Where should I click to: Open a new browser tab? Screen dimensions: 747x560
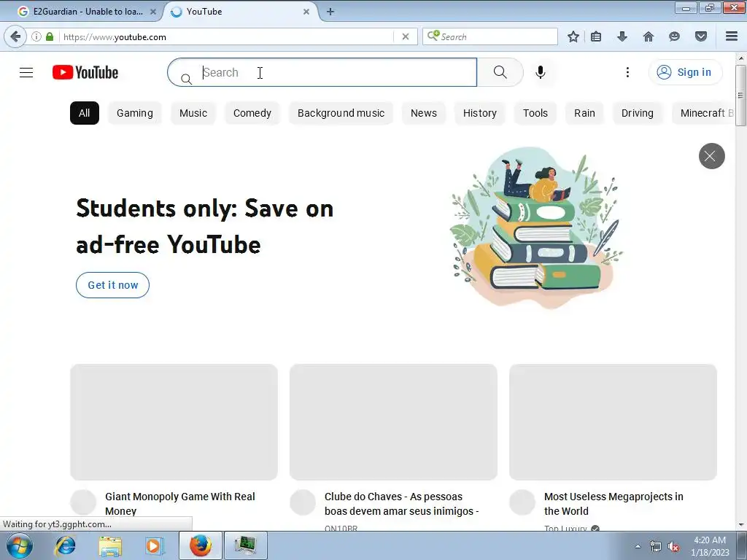[x=330, y=12]
